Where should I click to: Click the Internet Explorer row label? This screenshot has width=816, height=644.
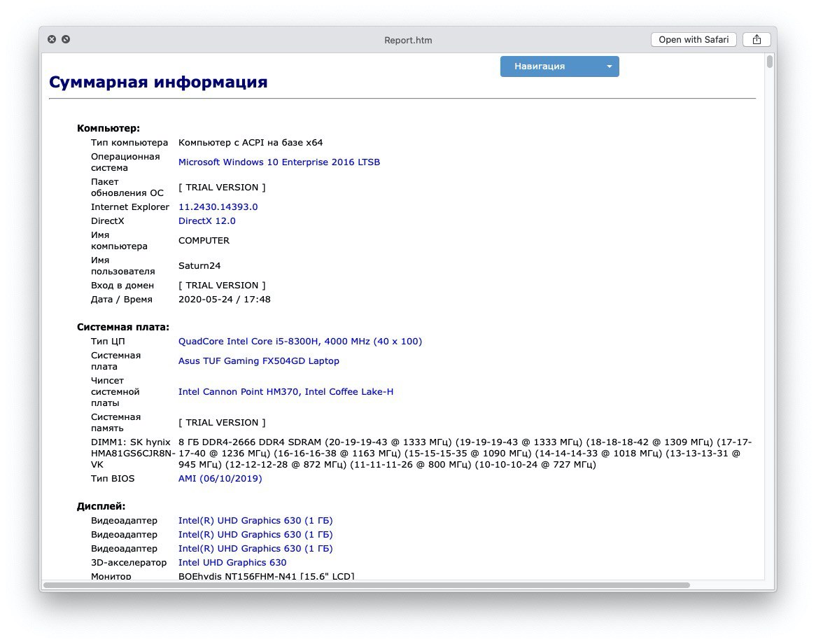(x=129, y=206)
